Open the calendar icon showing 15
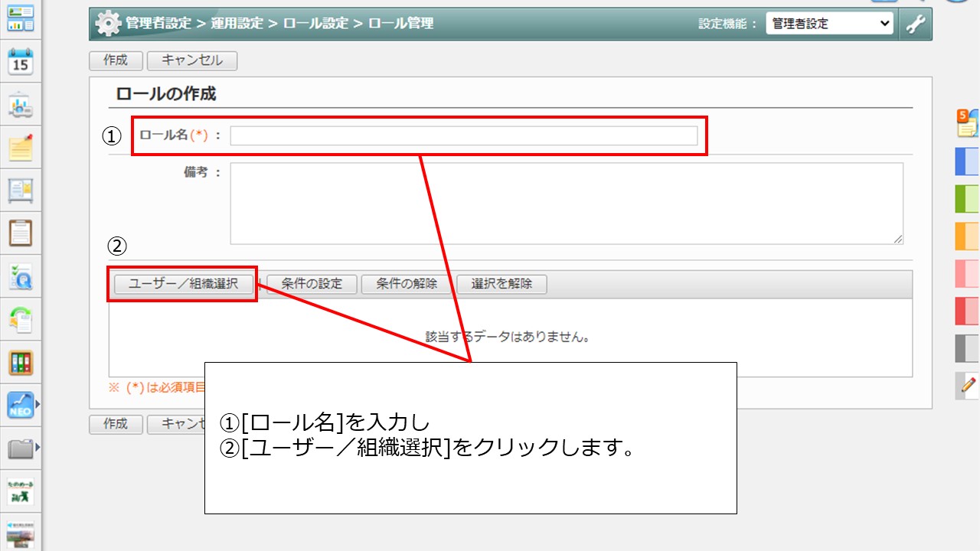Screen dimensions: 980x551 pyautogui.click(x=21, y=62)
